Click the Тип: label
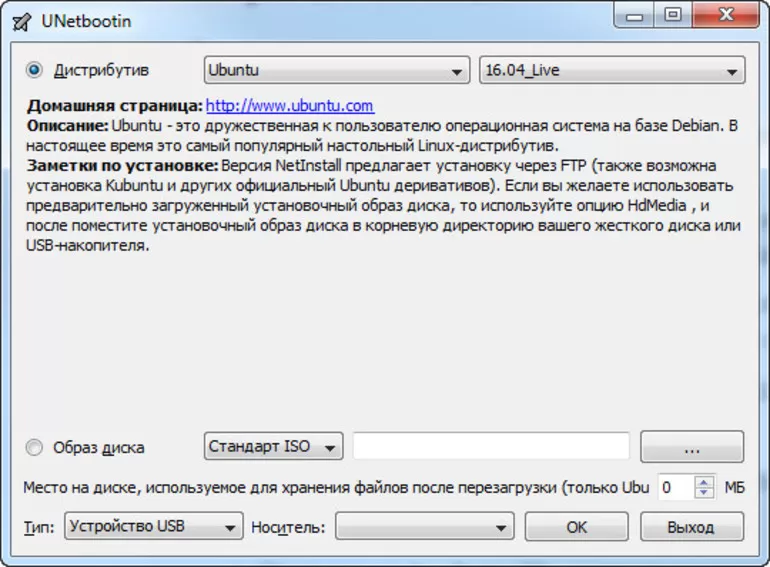The width and height of the screenshot is (770, 567). click(39, 527)
